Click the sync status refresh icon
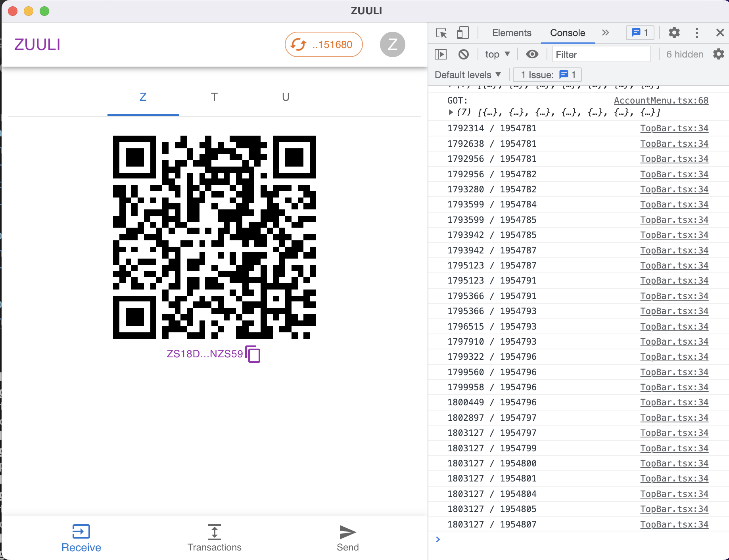Viewport: 729px width, 560px height. click(298, 44)
